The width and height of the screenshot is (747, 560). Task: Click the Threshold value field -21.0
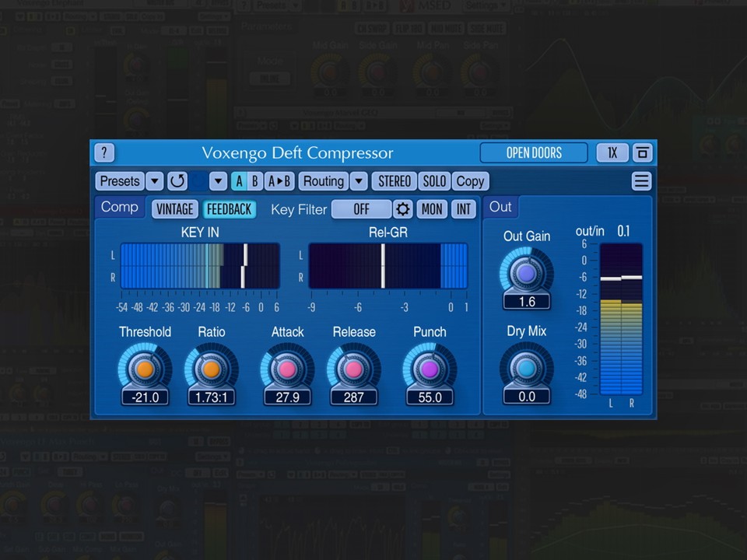(x=145, y=397)
